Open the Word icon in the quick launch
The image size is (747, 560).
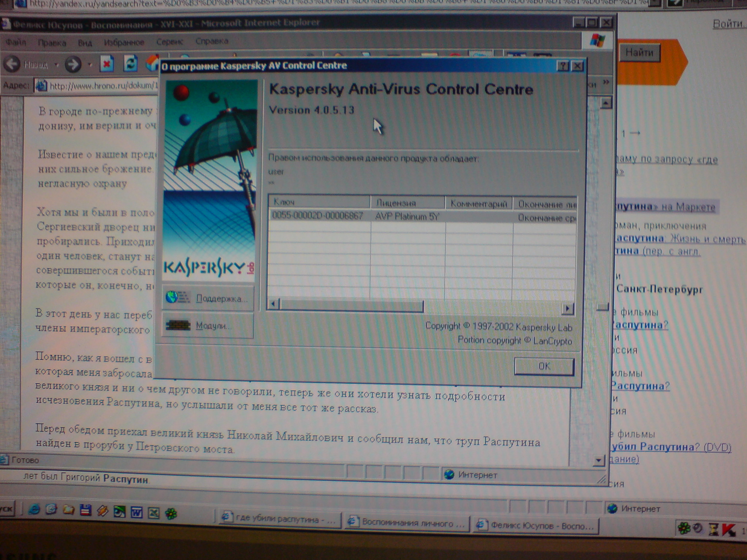click(136, 513)
